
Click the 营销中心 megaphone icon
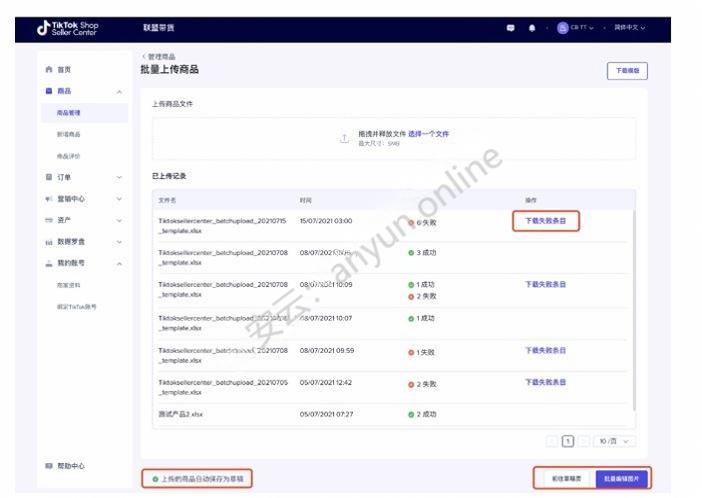[49, 198]
